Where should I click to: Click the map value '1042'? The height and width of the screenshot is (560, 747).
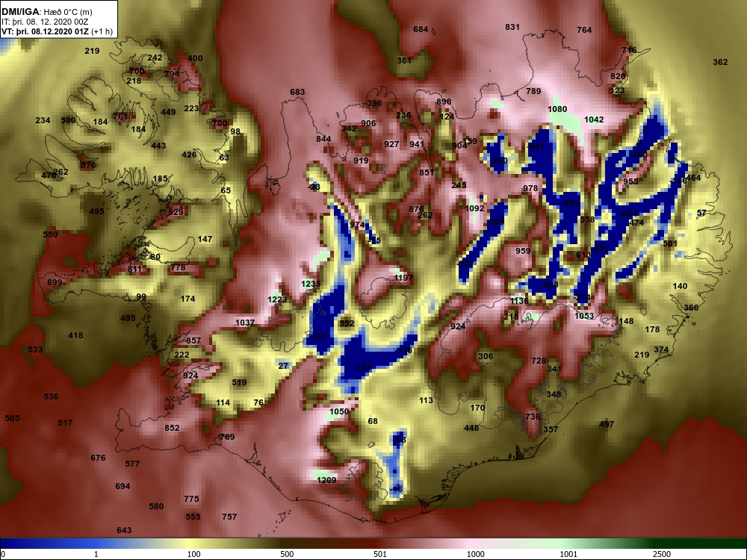[594, 119]
